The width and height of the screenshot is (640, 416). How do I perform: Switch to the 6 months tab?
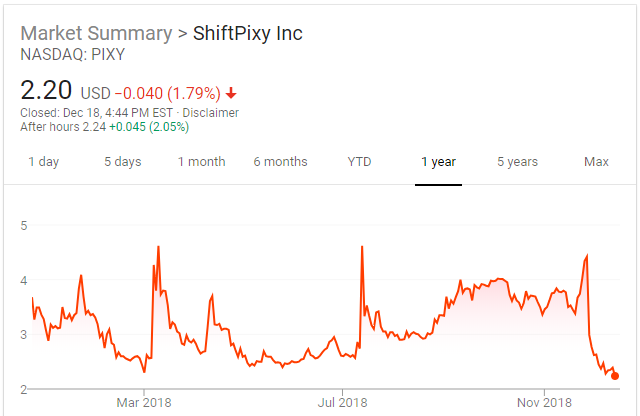coord(280,162)
